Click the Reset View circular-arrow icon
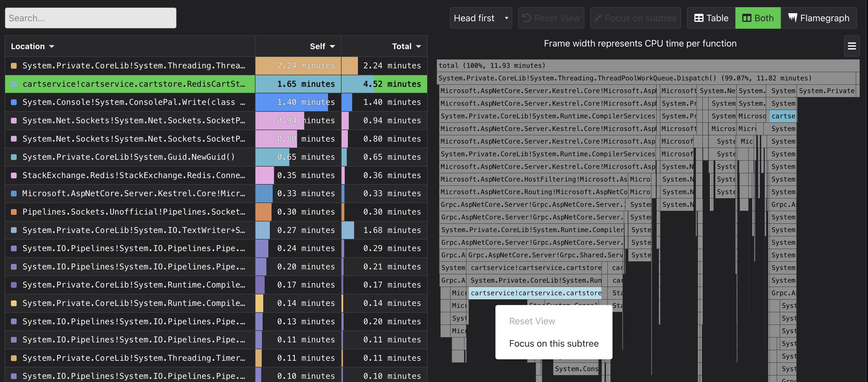This screenshot has width=868, height=382. 527,18
